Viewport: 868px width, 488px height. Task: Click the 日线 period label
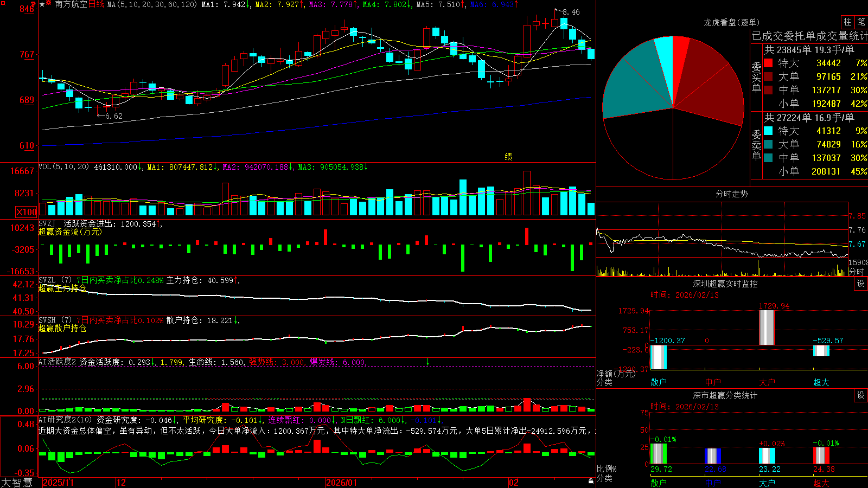pyautogui.click(x=96, y=4)
